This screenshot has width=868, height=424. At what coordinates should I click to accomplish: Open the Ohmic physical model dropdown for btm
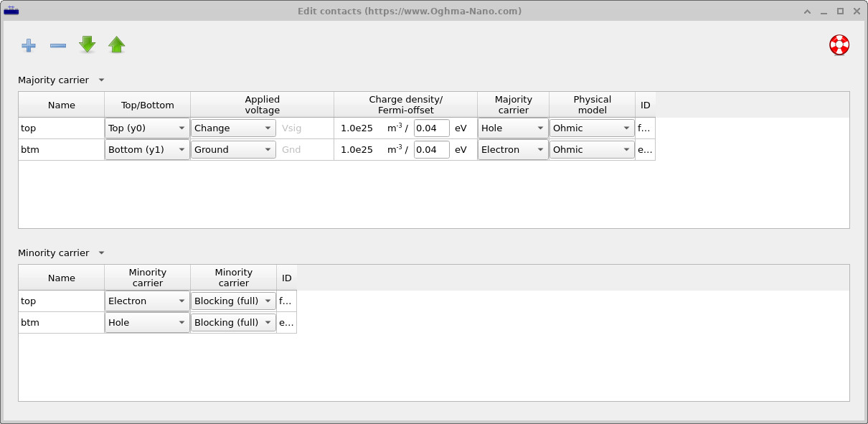(x=592, y=150)
